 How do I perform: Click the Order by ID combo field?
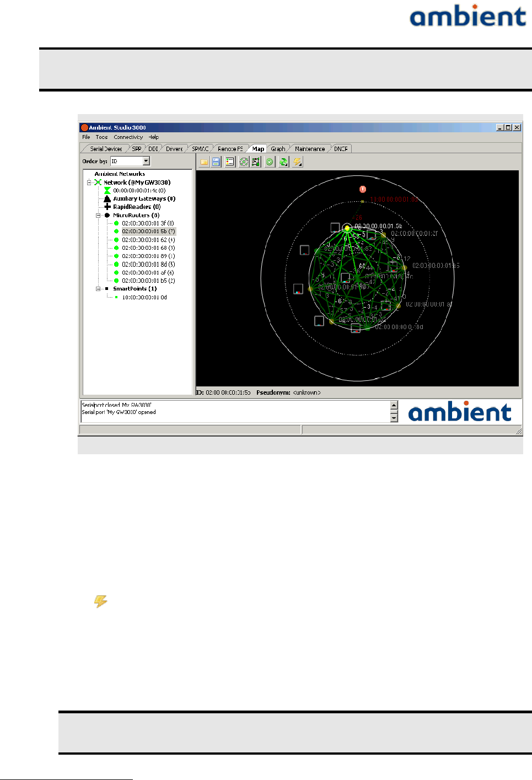click(130, 161)
